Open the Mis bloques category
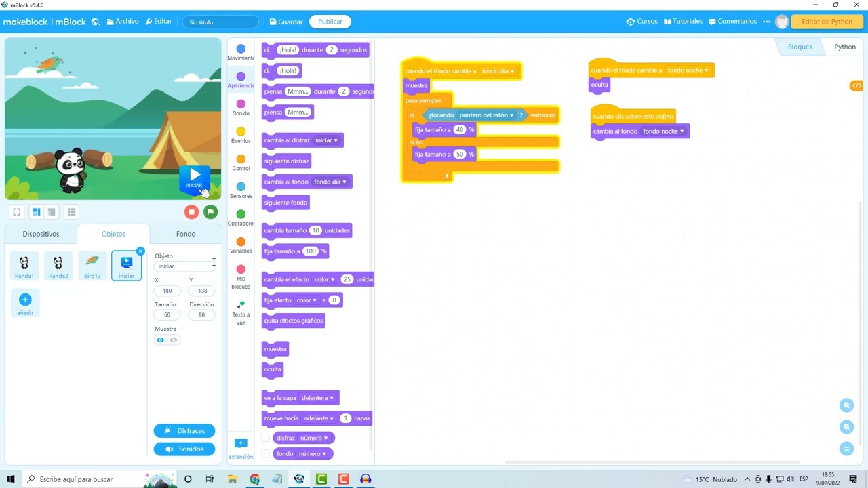 pyautogui.click(x=241, y=277)
